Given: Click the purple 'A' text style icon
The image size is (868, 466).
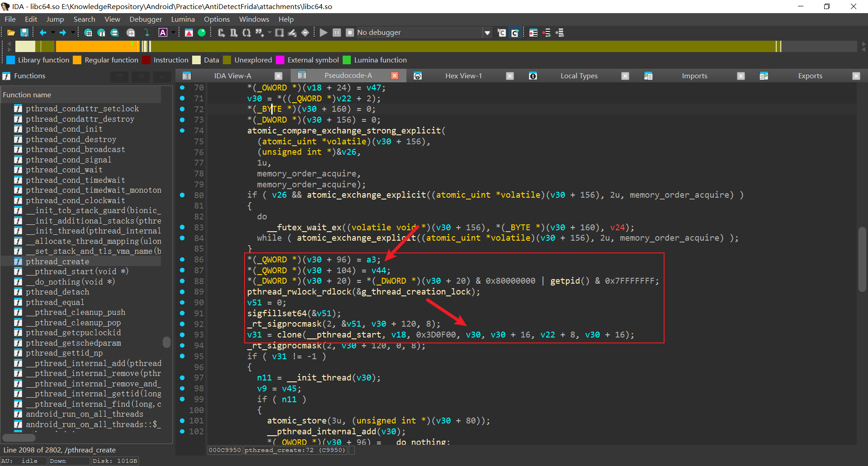Looking at the screenshot, I should click(x=163, y=33).
